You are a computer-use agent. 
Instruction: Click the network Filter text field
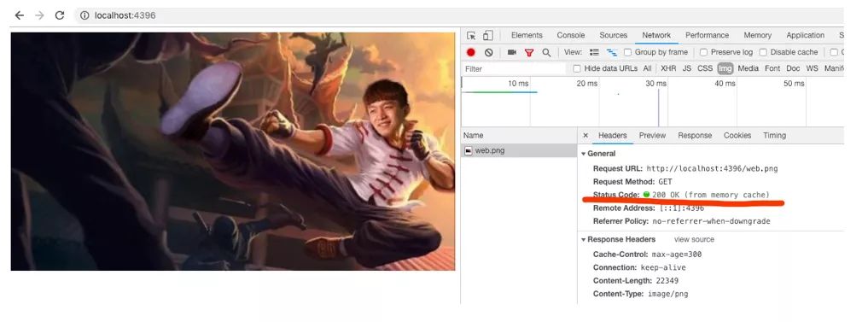tap(514, 68)
